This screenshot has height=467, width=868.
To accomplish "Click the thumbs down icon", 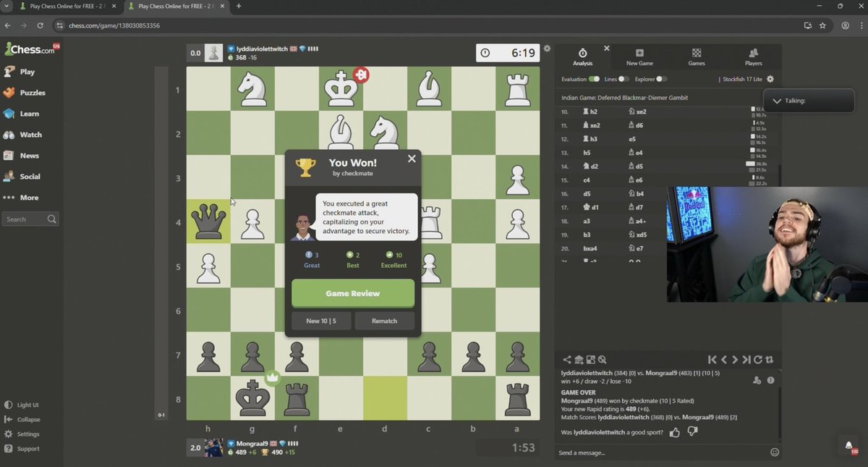I will point(692,432).
